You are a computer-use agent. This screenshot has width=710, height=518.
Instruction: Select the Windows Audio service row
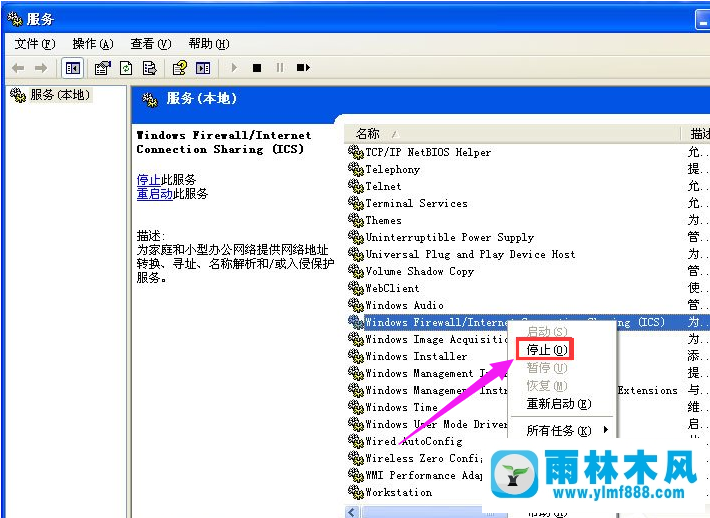[404, 305]
